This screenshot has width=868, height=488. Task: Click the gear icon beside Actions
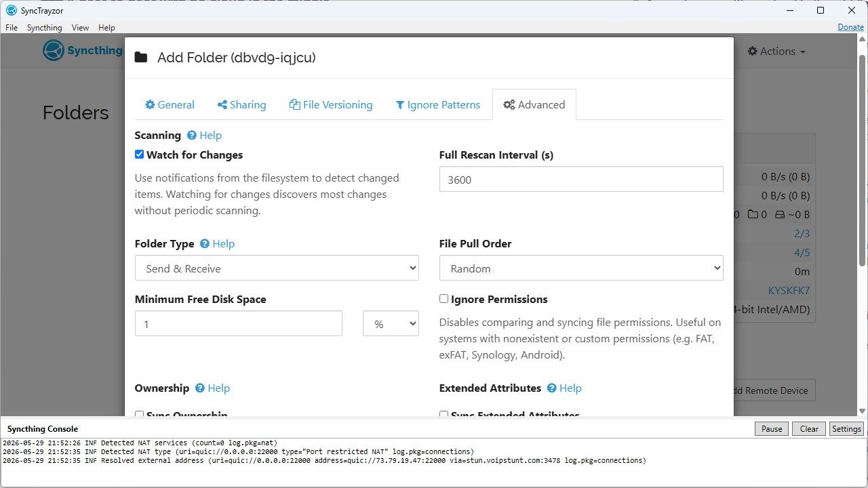coord(752,52)
